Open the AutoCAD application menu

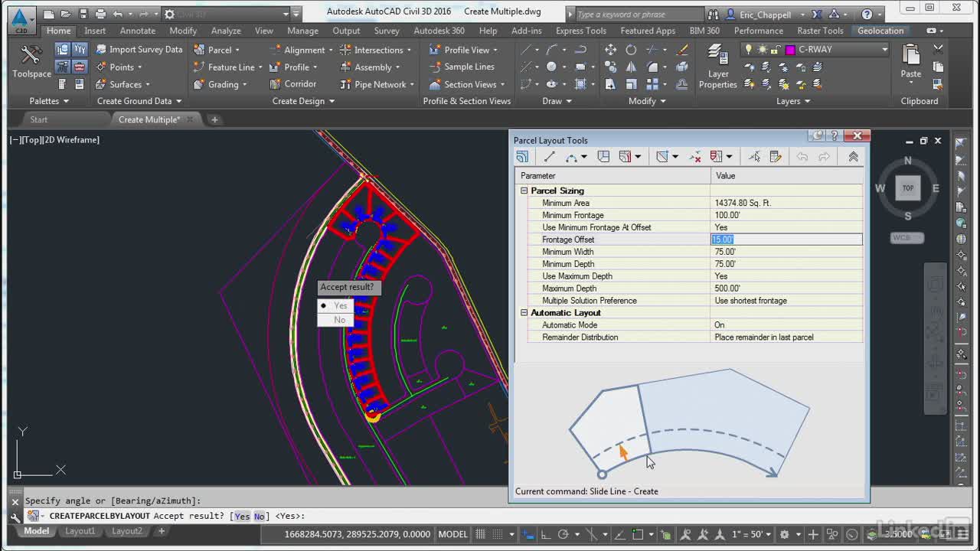(21, 19)
